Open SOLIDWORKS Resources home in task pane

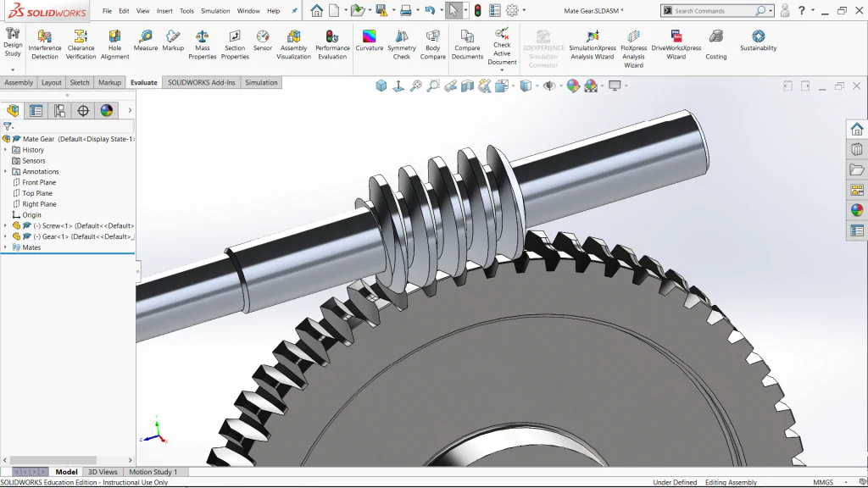(x=857, y=130)
